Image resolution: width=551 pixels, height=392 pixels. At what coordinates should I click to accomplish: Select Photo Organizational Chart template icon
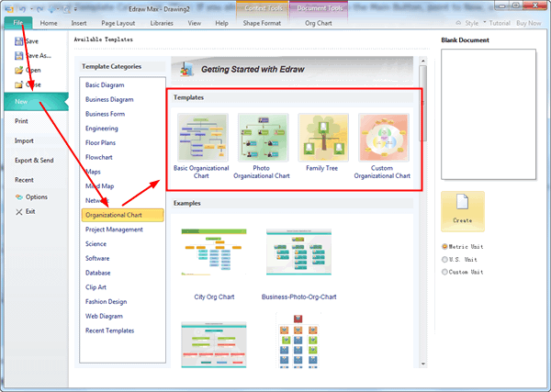click(x=263, y=138)
